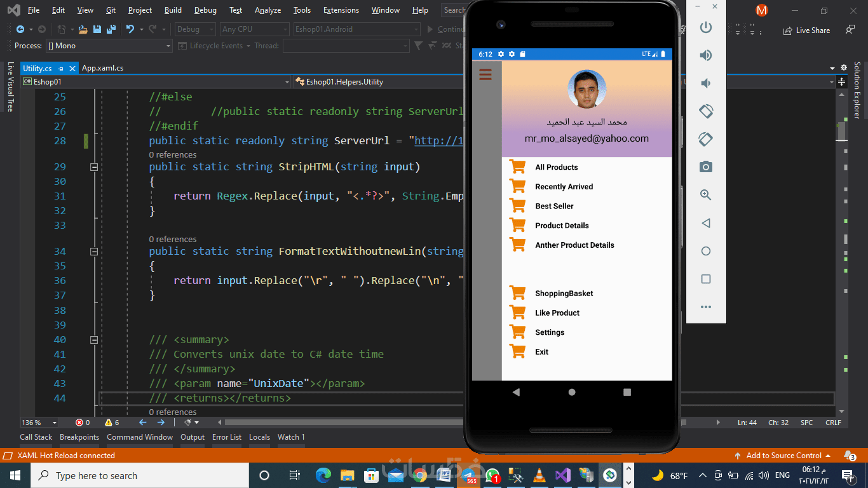Click the Windows taskbar search box

140,475
